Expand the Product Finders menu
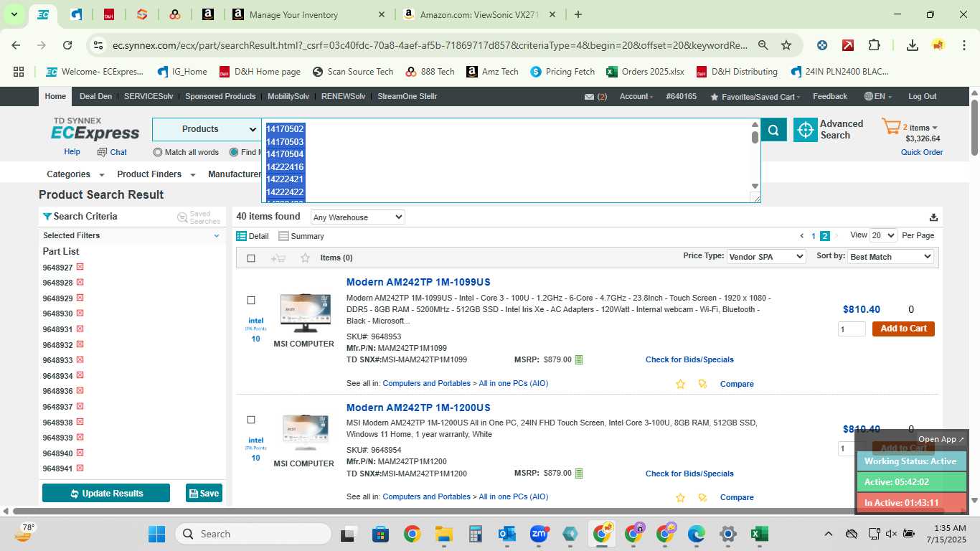The image size is (980, 551). coord(156,174)
